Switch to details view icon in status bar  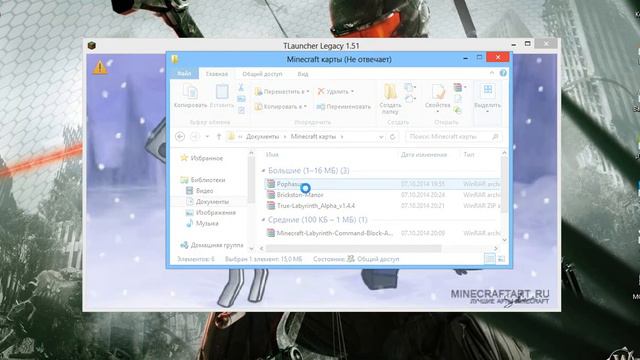489,258
